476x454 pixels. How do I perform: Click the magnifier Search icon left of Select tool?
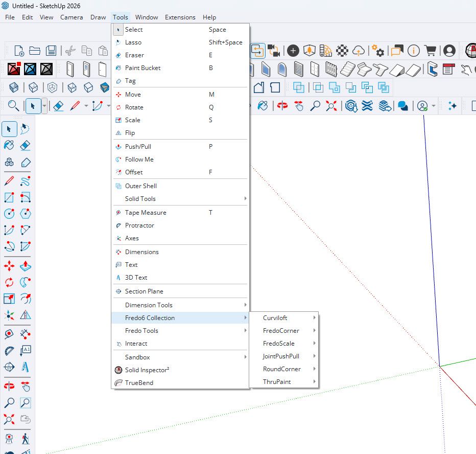point(14,106)
